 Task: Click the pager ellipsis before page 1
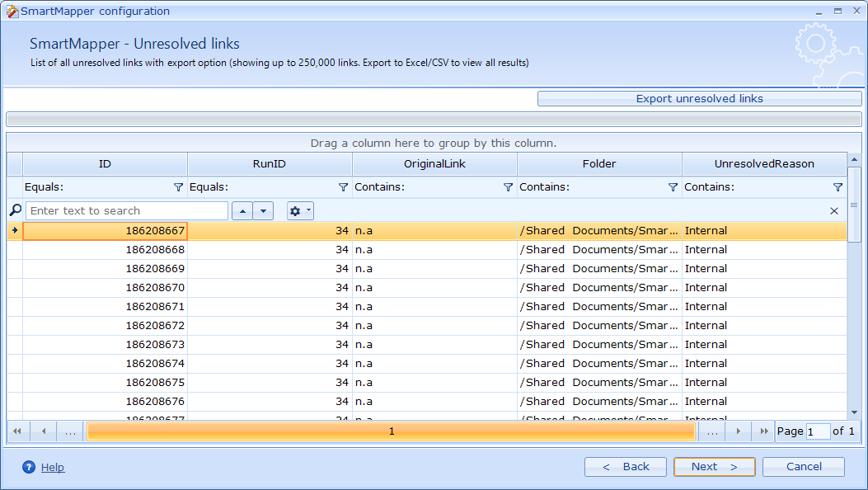point(70,431)
